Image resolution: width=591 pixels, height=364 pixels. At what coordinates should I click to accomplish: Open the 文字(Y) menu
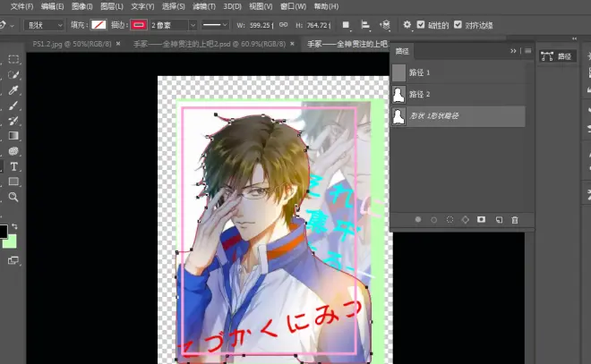tap(142, 6)
